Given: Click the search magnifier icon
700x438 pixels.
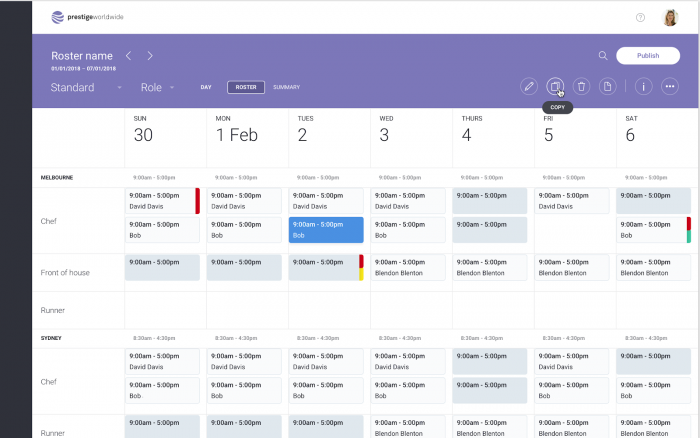Looking at the screenshot, I should 603,55.
